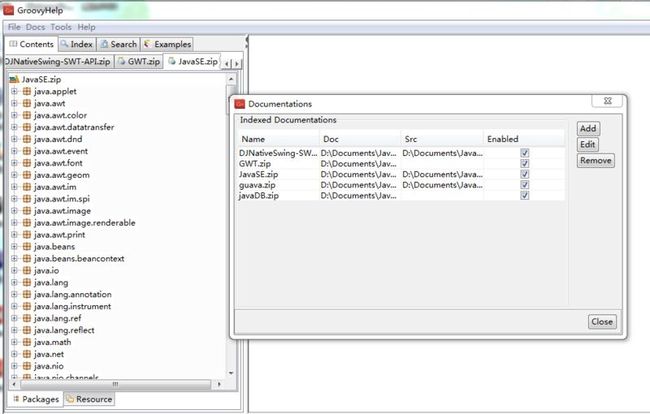Click the Name column header

coord(279,139)
